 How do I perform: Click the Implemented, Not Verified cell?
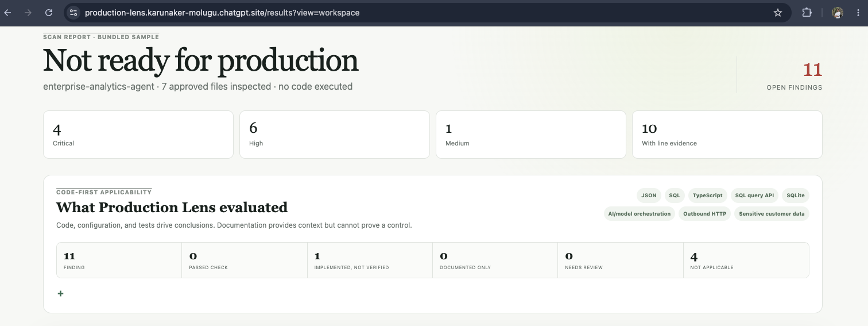[370, 260]
